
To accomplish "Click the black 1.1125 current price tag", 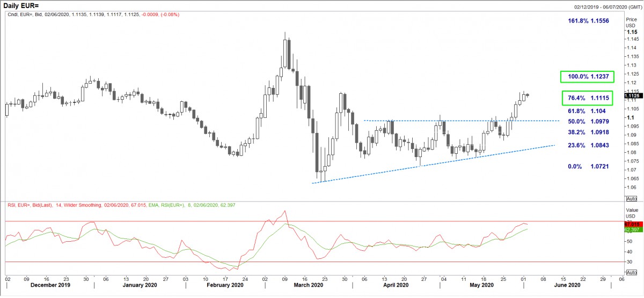I will pyautogui.click(x=632, y=96).
